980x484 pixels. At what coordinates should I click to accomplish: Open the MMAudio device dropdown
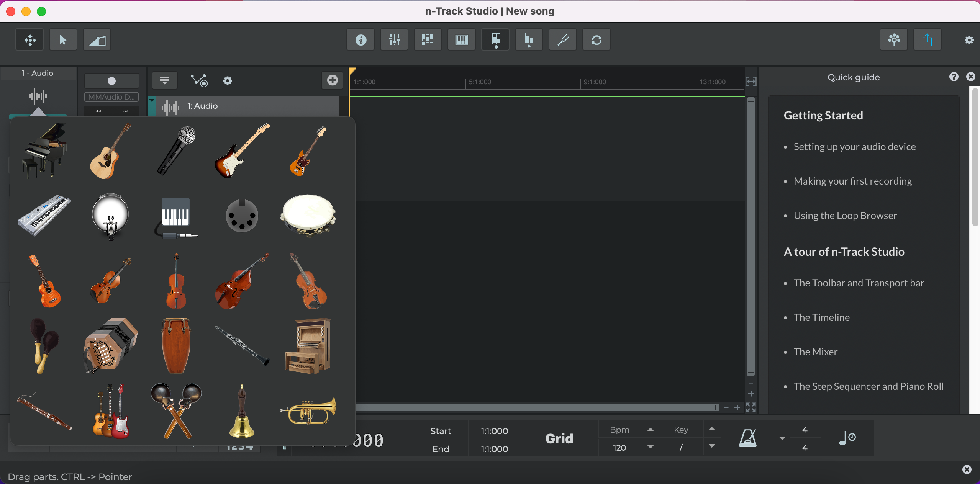pos(111,97)
